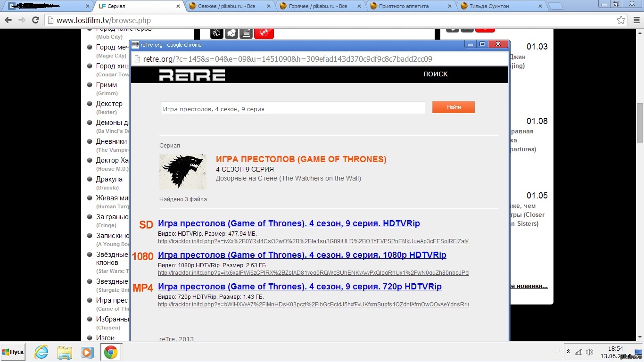Close the Свежее / pikabu.ru tab
Image resolution: width=644 pixels, height=362 pixels.
coord(268,6)
